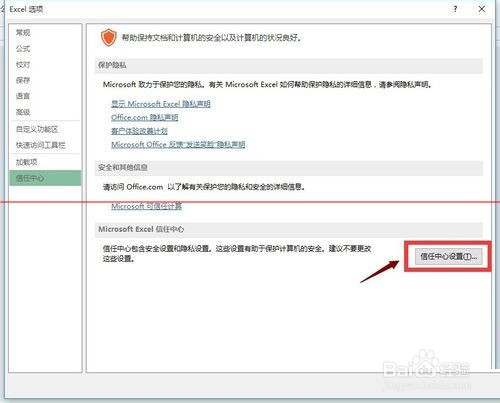Open 快速访问工具栏 settings

tap(41, 145)
